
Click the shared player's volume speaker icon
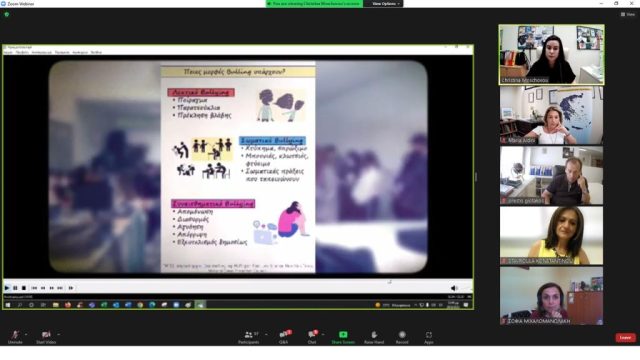coord(453,288)
